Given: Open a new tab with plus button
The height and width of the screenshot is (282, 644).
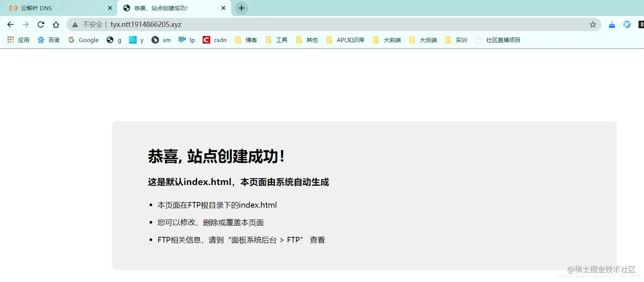Looking at the screenshot, I should [241, 8].
